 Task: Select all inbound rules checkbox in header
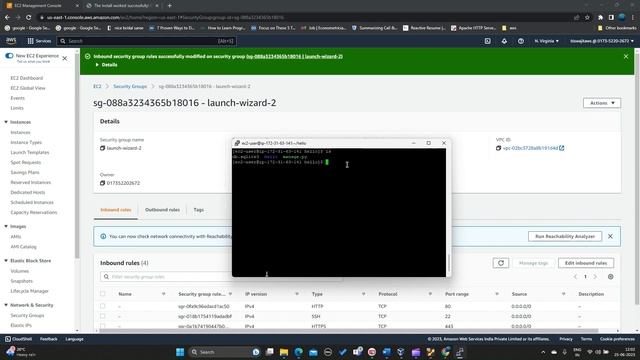(x=102, y=294)
